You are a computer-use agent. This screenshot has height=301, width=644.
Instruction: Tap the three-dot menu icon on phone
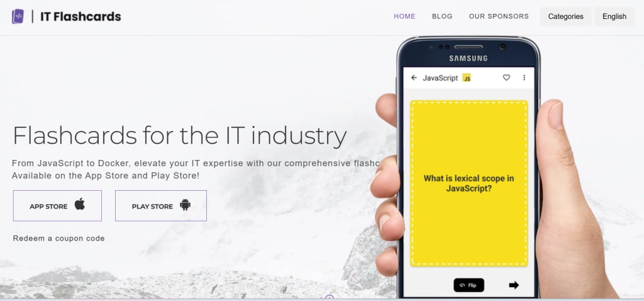pyautogui.click(x=524, y=77)
